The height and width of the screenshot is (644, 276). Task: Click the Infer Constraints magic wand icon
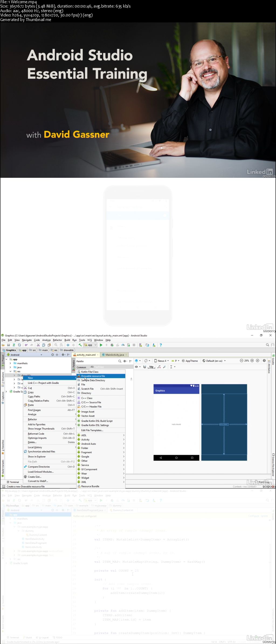coord(164,367)
